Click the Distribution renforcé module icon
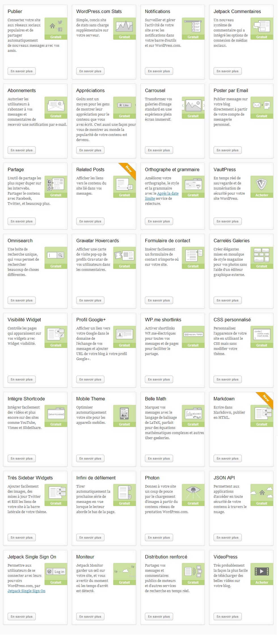The width and height of the screenshot is (278, 644). 193,571
